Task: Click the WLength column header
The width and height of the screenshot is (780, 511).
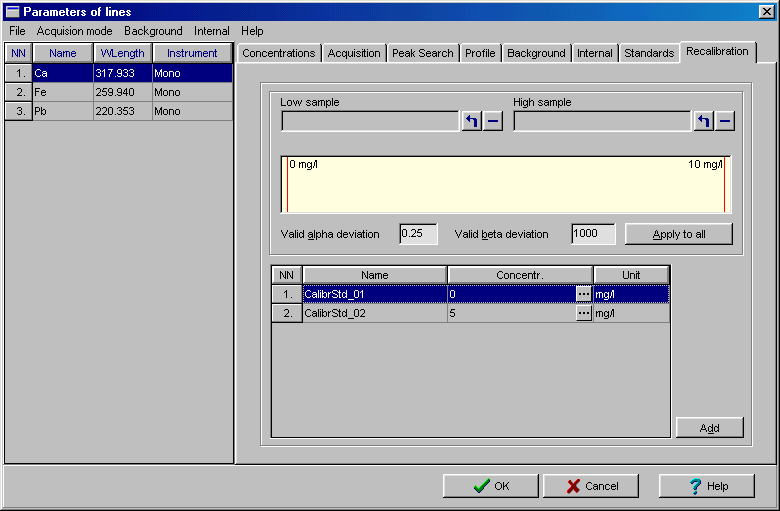Action: 122,53
